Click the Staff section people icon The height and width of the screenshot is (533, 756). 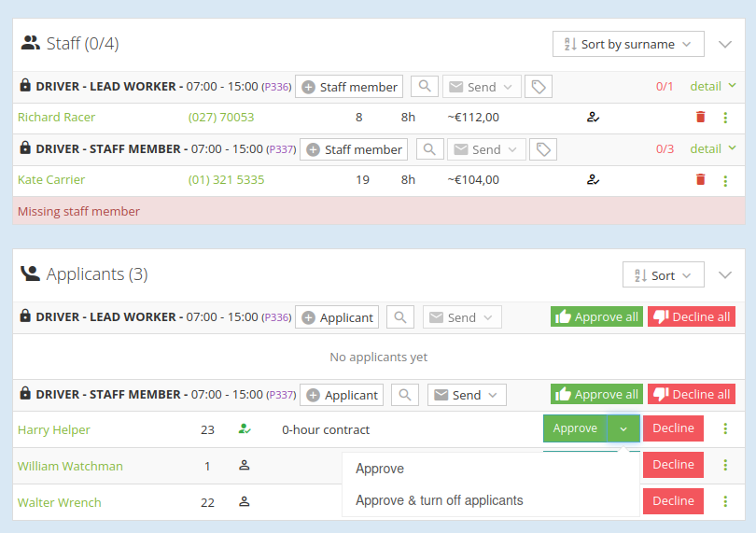click(31, 43)
